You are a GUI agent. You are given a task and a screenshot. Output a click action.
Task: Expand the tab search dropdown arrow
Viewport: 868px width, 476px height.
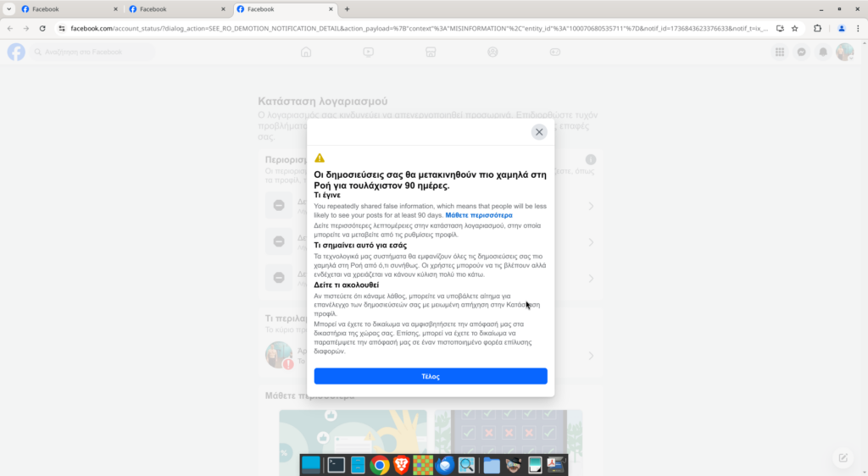(x=8, y=8)
